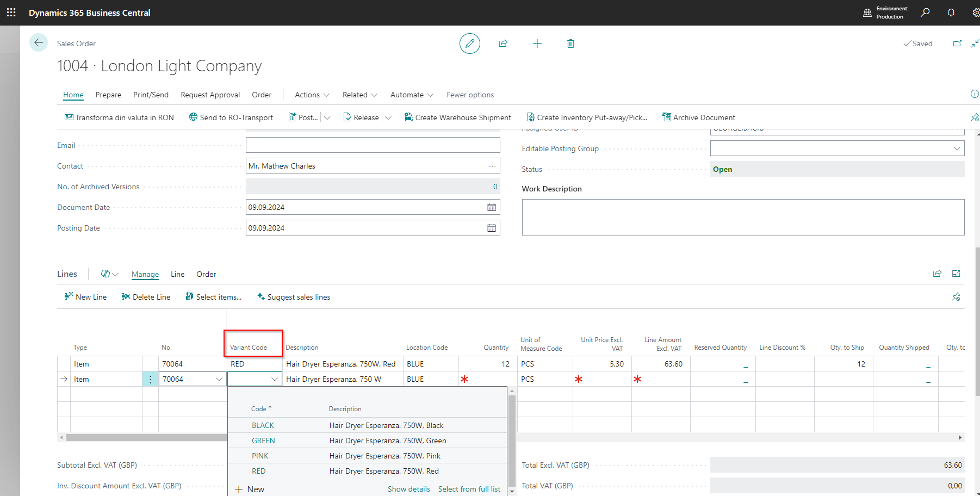This screenshot has width=980, height=496.
Task: Open the Related menu
Action: [x=360, y=95]
